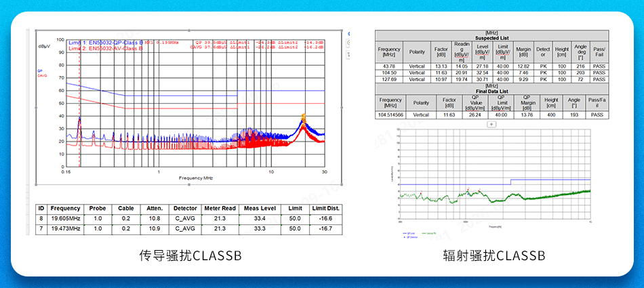Click the 27.18 level cell
The height and width of the screenshot is (288, 644).
click(x=482, y=66)
